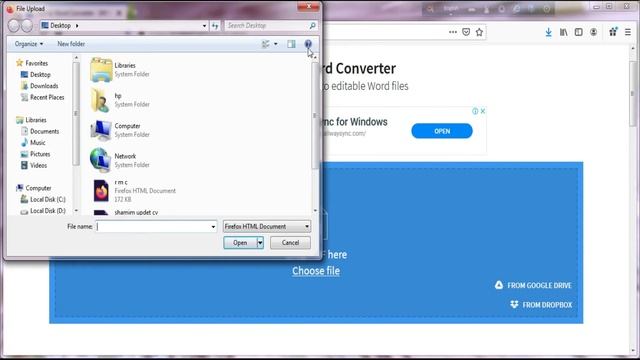Select Libraries in navigation pane
The width and height of the screenshot is (640, 360).
coord(31,120)
